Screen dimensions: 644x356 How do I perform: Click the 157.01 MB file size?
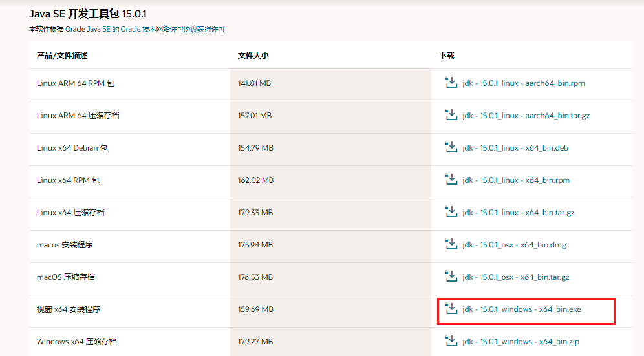click(255, 116)
